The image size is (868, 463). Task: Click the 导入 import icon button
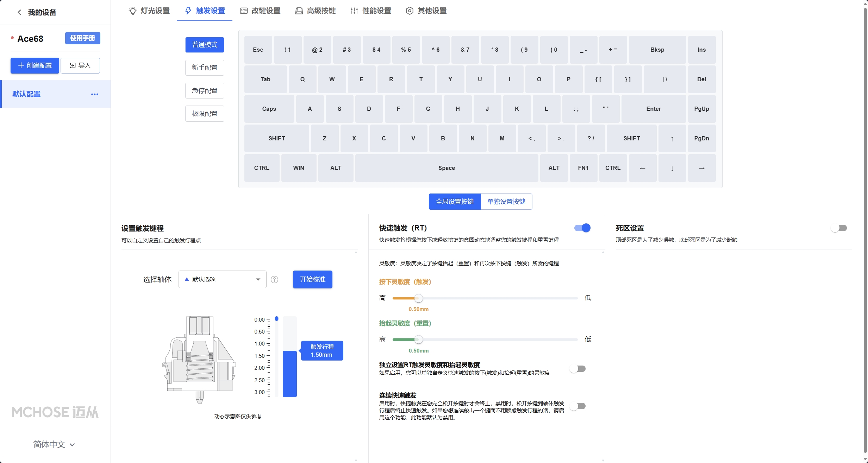pyautogui.click(x=80, y=65)
